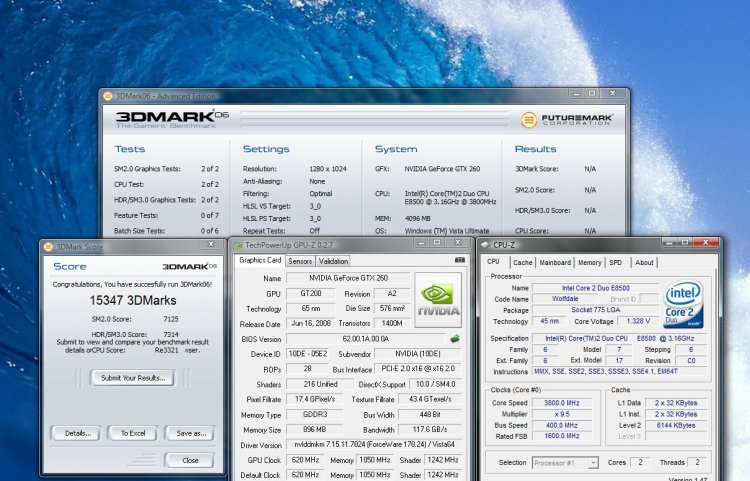Click the SM2.0 Score value 7125
Viewport: 750px width, 481px height.
click(x=171, y=319)
